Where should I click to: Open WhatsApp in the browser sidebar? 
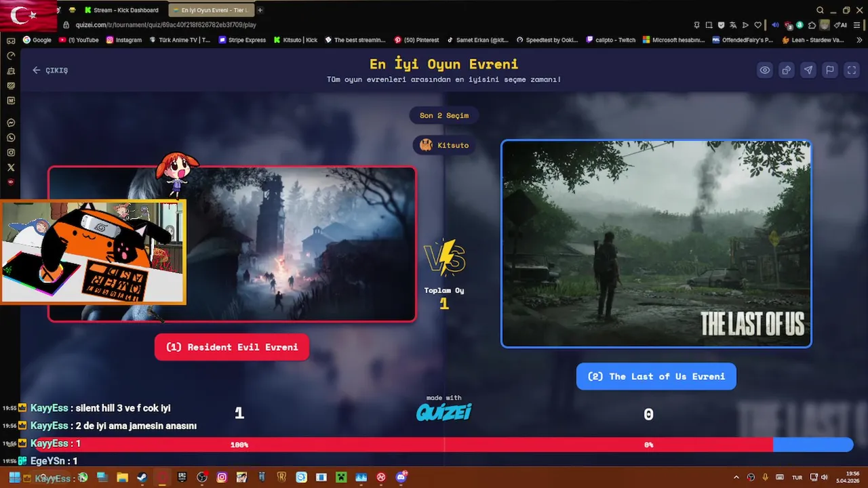pyautogui.click(x=11, y=138)
